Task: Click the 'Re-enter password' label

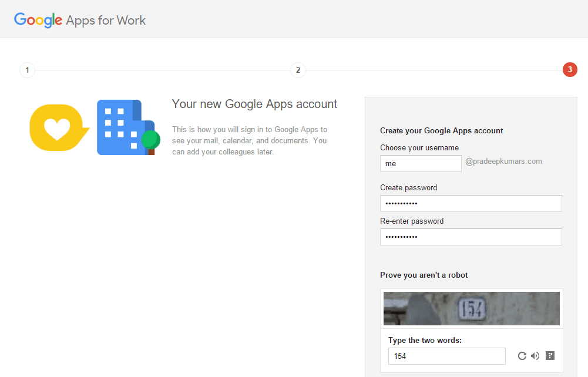Action: tap(412, 221)
